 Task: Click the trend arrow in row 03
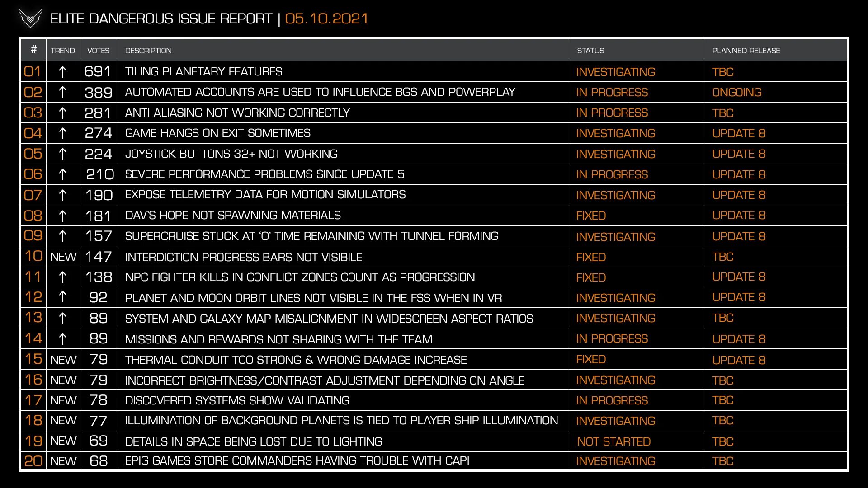[63, 113]
